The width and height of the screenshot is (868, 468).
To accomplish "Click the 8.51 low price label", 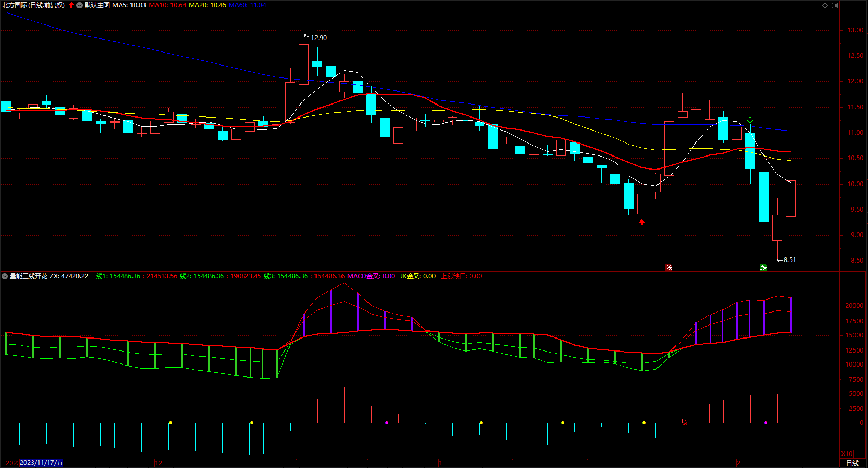I will point(790,259).
